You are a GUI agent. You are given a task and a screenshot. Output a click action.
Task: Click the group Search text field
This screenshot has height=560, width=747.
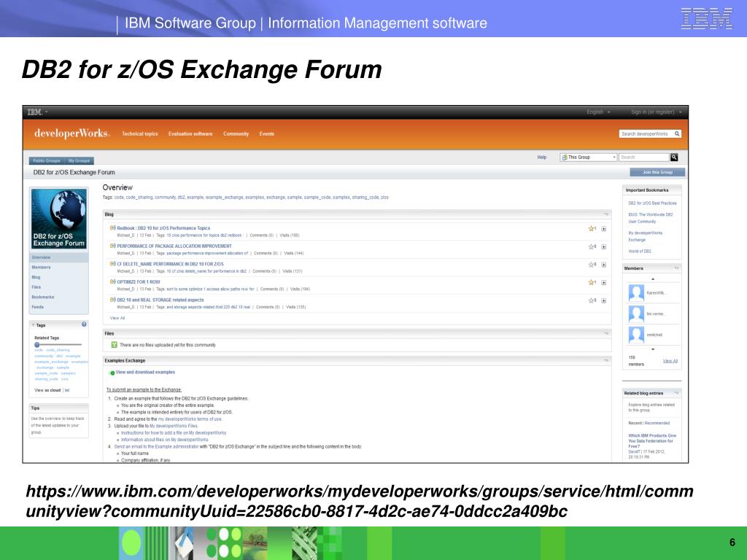(645, 157)
